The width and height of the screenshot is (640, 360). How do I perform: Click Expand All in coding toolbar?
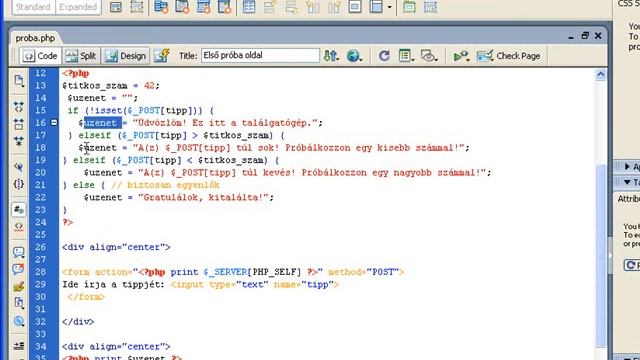coord(19,141)
